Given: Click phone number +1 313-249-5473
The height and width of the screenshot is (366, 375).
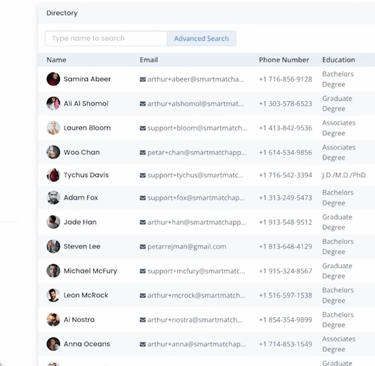Looking at the screenshot, I should 286,198.
